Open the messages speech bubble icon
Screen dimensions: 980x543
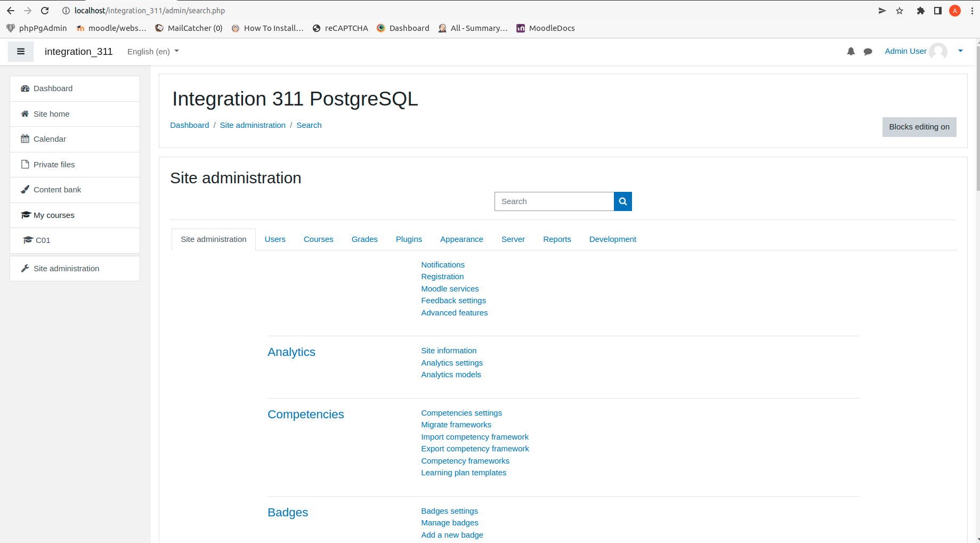868,52
